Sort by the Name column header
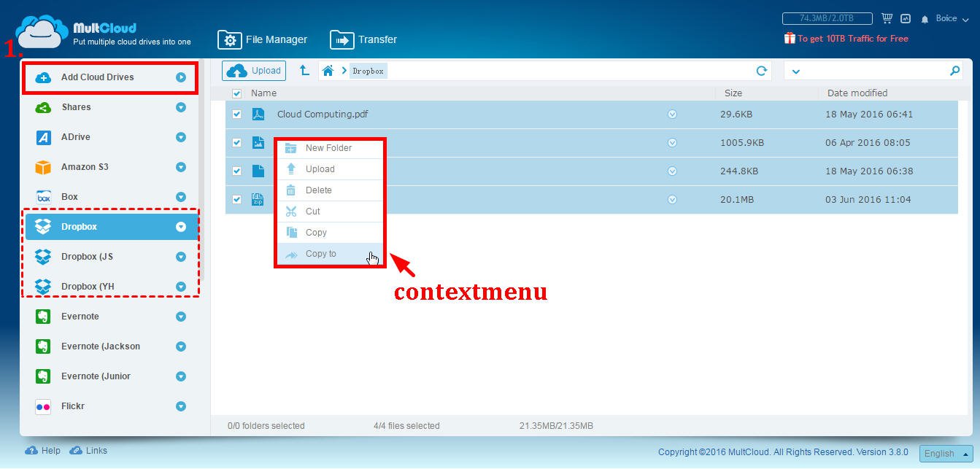Image resolution: width=980 pixels, height=469 pixels. tap(263, 93)
